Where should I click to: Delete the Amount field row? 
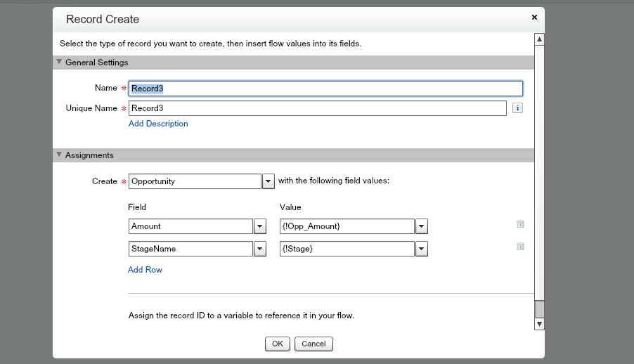coord(520,224)
